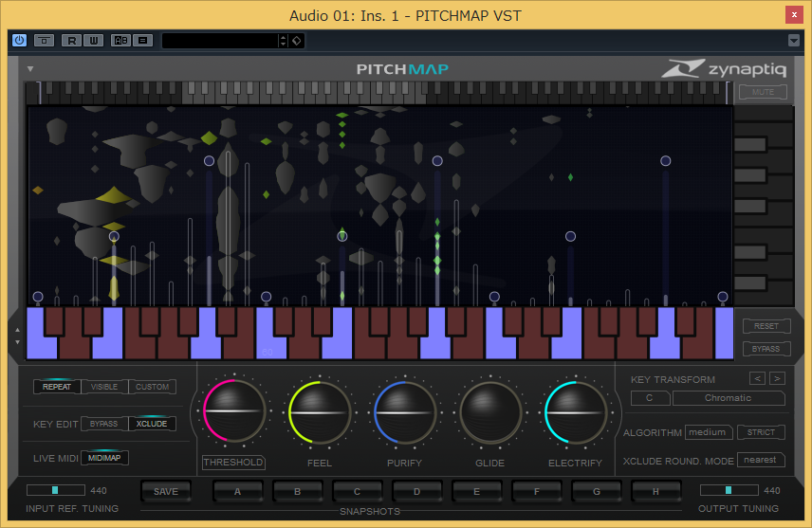Click the INPUT REF. TUNING slider
The image size is (812, 528).
pos(55,490)
